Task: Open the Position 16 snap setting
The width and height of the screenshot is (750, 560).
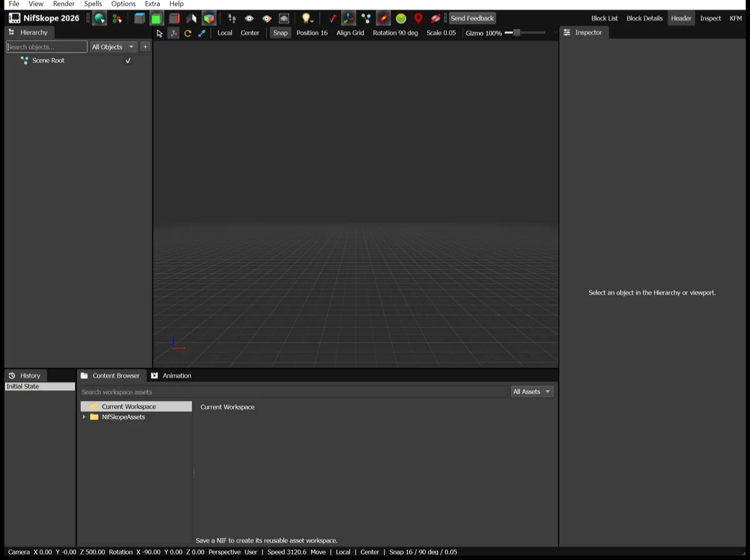Action: pos(312,33)
